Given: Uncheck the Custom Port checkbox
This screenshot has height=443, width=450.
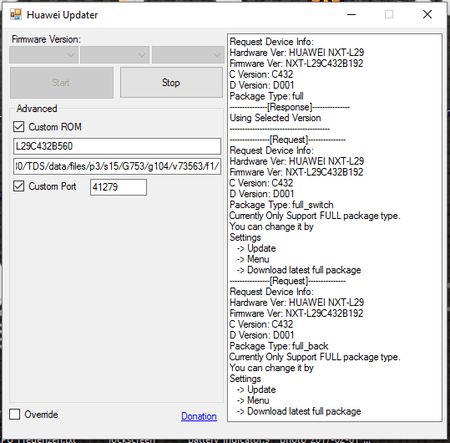Looking at the screenshot, I should 19,186.
